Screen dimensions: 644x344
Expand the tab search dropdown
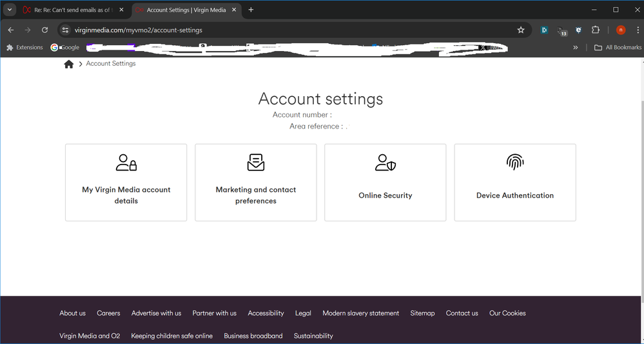pos(10,10)
